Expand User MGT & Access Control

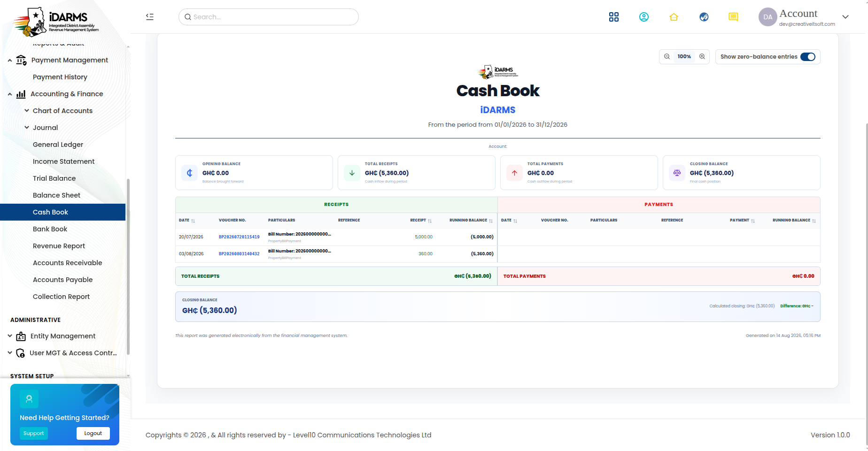[x=10, y=353]
